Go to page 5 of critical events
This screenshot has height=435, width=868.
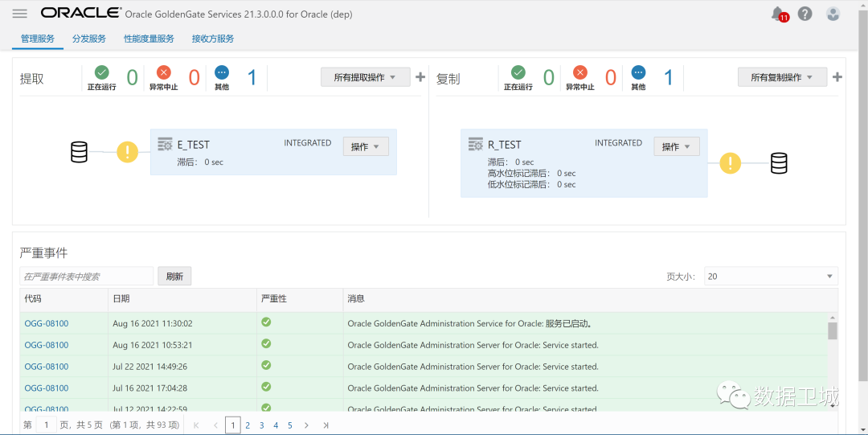(289, 425)
